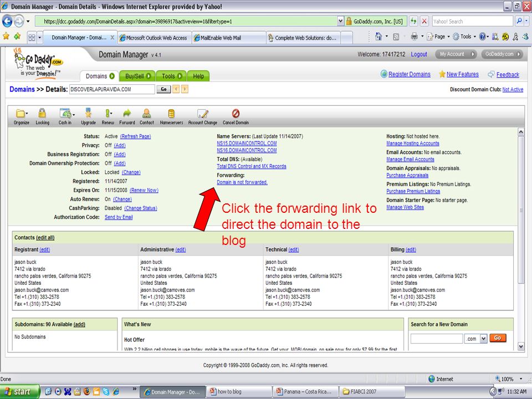The image size is (532, 399).
Task: Click inside the new domain search field
Action: [x=437, y=338]
